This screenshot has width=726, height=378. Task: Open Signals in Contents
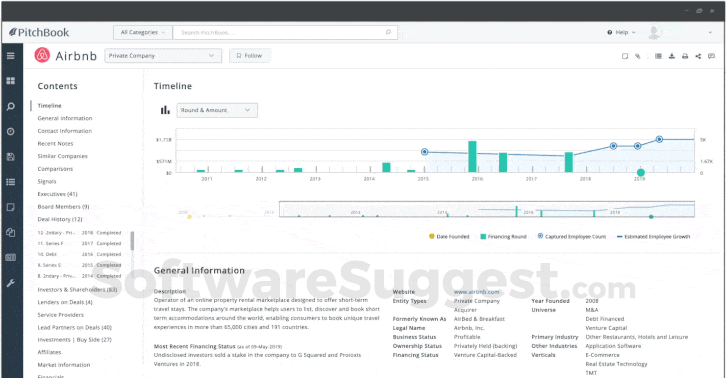pyautogui.click(x=47, y=182)
